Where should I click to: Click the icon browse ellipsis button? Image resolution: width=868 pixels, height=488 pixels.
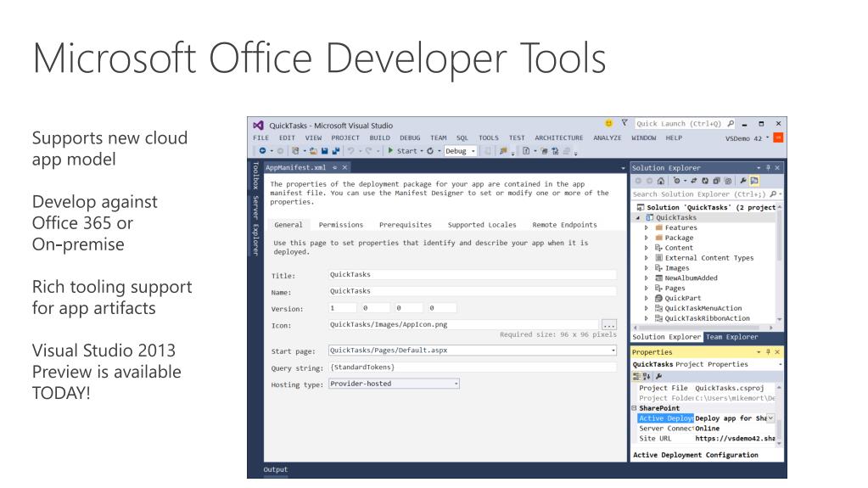[x=608, y=324]
